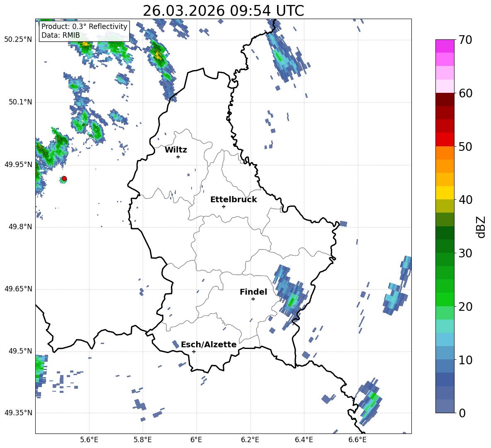Click the yellow colorbar band at 40 dBZ
This screenshot has width=491, height=448.
tap(445, 193)
